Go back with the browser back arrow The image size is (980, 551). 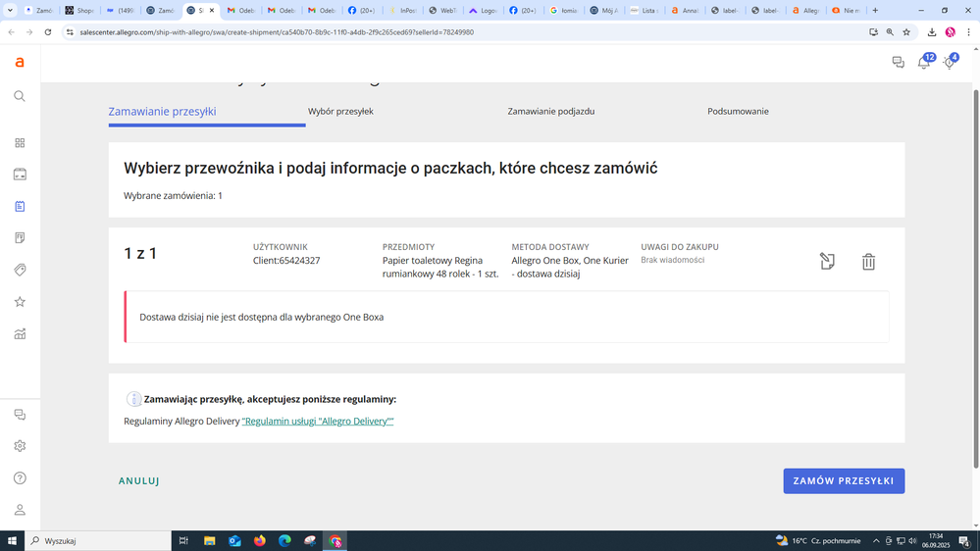click(11, 31)
